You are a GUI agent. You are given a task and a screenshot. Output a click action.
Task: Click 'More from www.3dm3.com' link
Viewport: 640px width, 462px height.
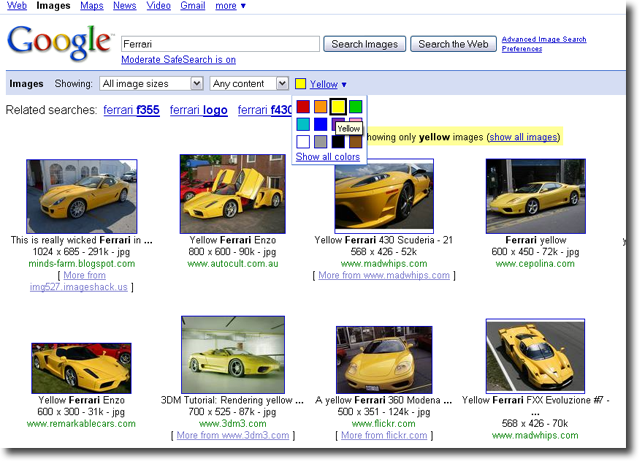(x=233, y=435)
